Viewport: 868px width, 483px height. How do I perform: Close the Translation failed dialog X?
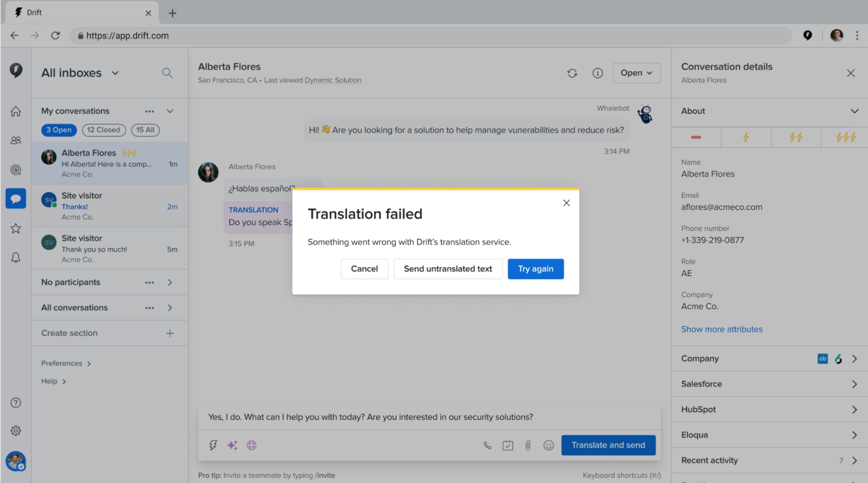pos(566,203)
